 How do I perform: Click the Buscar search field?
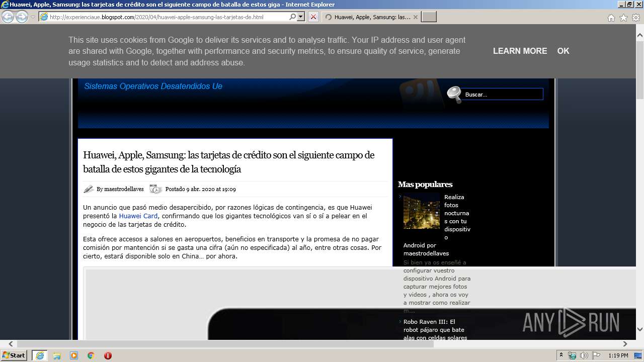pos(503,94)
